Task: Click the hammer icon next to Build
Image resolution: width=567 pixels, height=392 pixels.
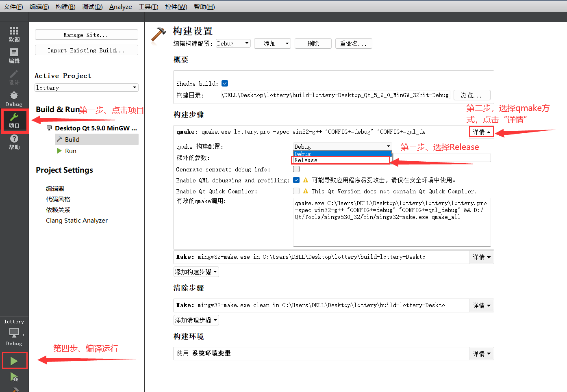Action: [60, 139]
